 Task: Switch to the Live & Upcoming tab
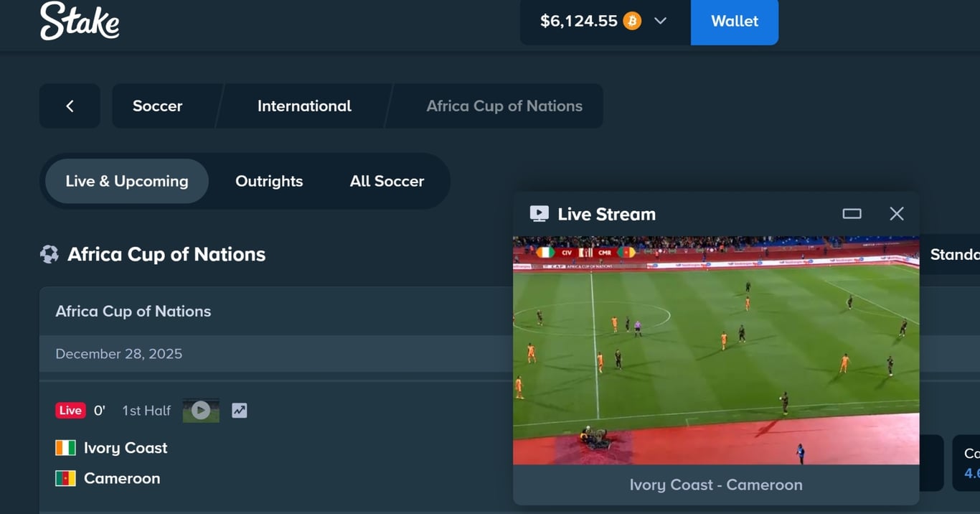coord(127,181)
